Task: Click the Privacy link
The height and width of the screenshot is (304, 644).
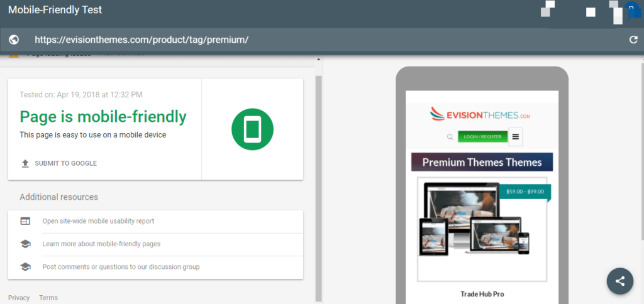Action: point(19,298)
